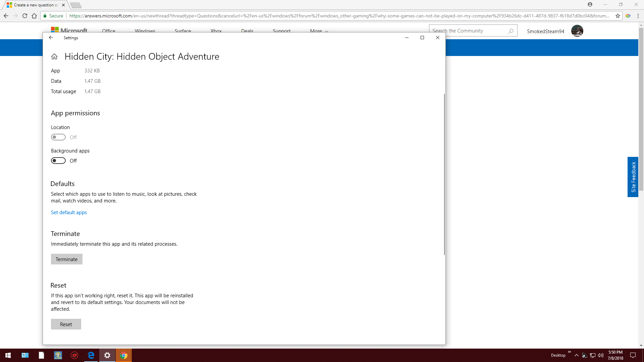Go back in Chrome browser
Image resolution: width=644 pixels, height=362 pixels.
pos(6,16)
